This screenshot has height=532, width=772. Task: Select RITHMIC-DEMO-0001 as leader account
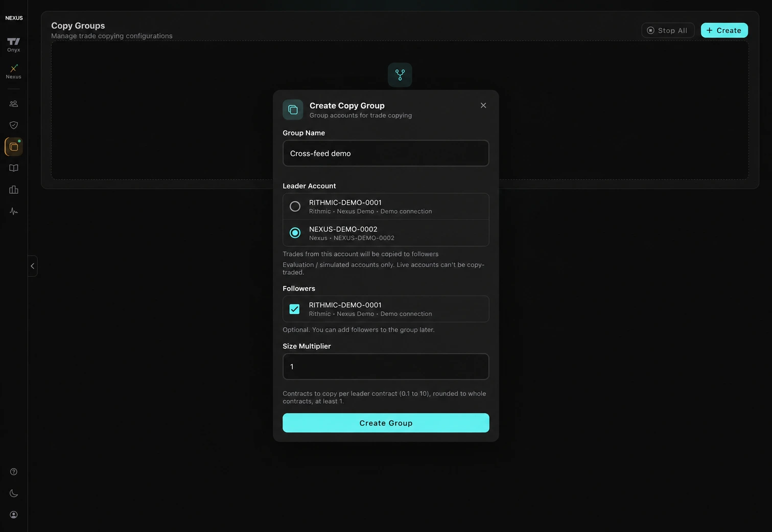point(386,206)
